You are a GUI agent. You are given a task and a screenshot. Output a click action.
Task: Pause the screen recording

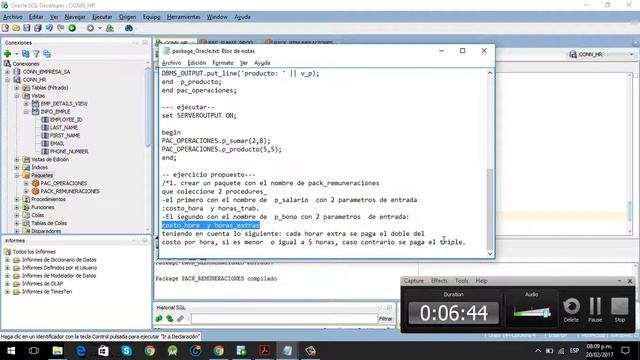pyautogui.click(x=595, y=310)
